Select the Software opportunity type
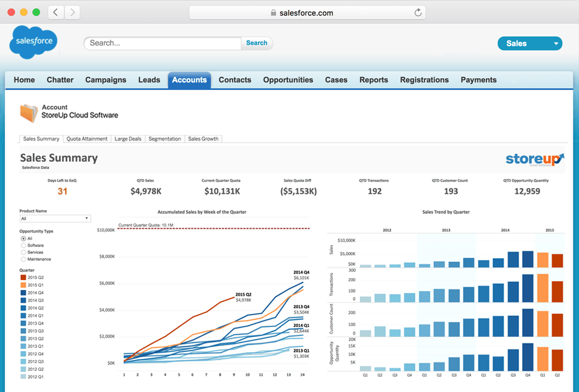 23,245
